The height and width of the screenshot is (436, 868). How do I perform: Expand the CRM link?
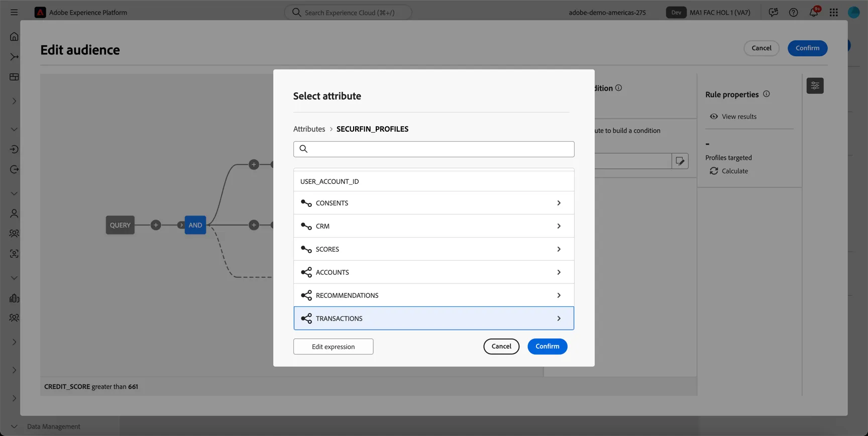(433, 226)
